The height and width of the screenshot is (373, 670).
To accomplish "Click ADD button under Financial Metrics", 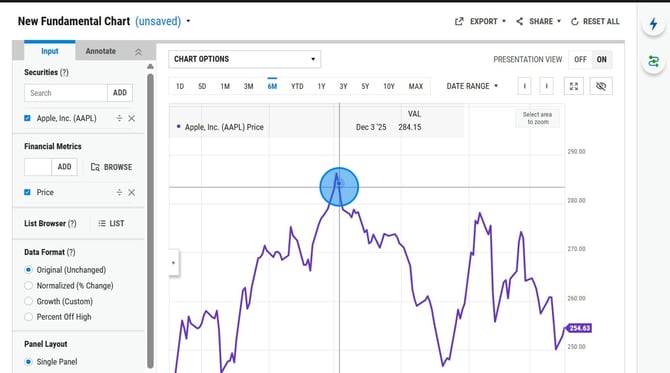I will point(65,167).
